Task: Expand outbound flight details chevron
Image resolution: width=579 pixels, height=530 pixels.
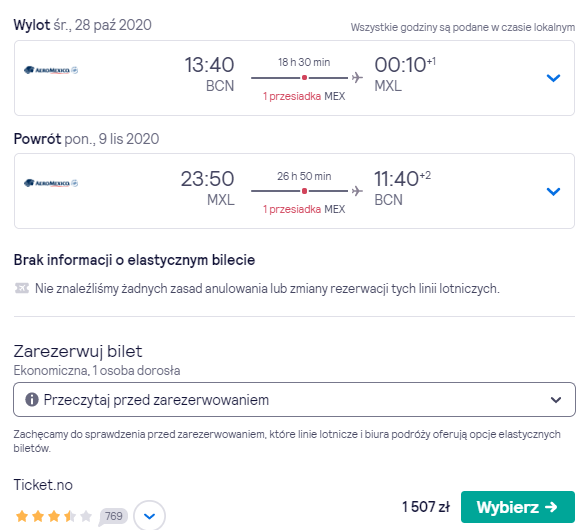Action: point(553,78)
